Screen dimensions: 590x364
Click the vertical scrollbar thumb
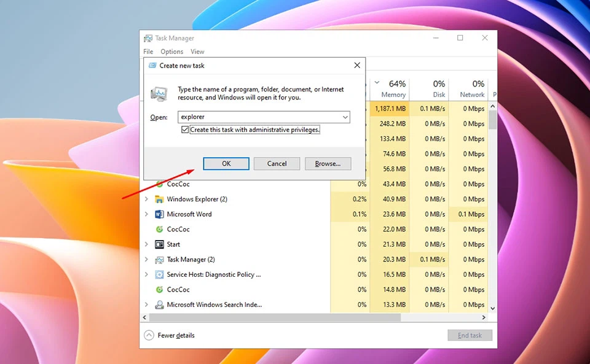point(492,120)
